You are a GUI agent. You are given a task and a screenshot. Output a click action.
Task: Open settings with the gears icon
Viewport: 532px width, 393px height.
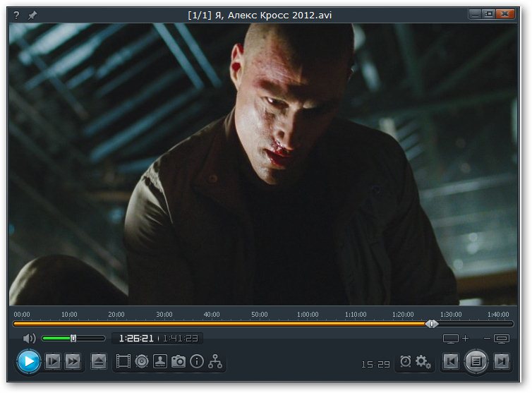click(423, 362)
